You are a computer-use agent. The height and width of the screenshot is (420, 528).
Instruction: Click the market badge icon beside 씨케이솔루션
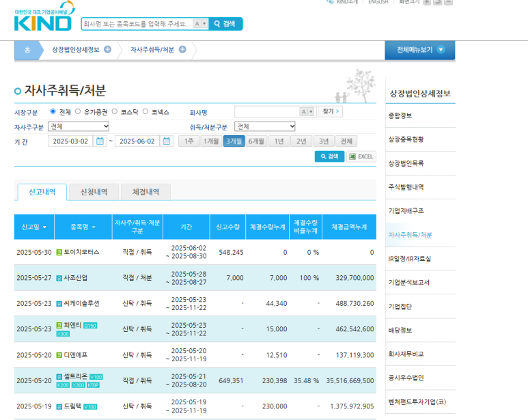click(59, 303)
